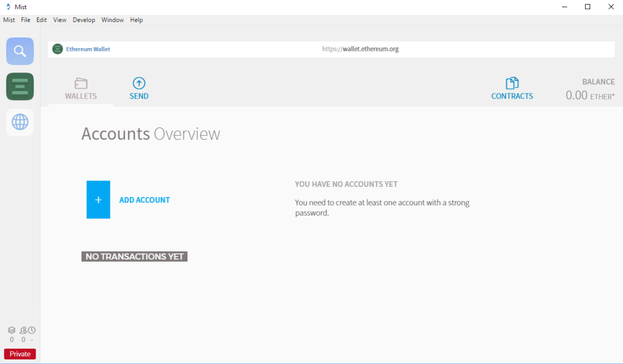Click the Wallets tab icon
The width and height of the screenshot is (623, 364).
(81, 83)
